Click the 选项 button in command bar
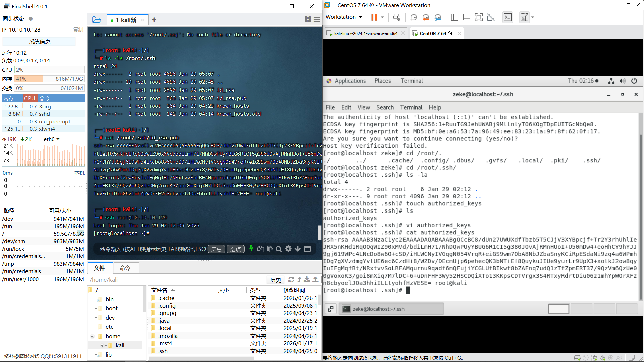This screenshot has height=362, width=644. click(235, 249)
